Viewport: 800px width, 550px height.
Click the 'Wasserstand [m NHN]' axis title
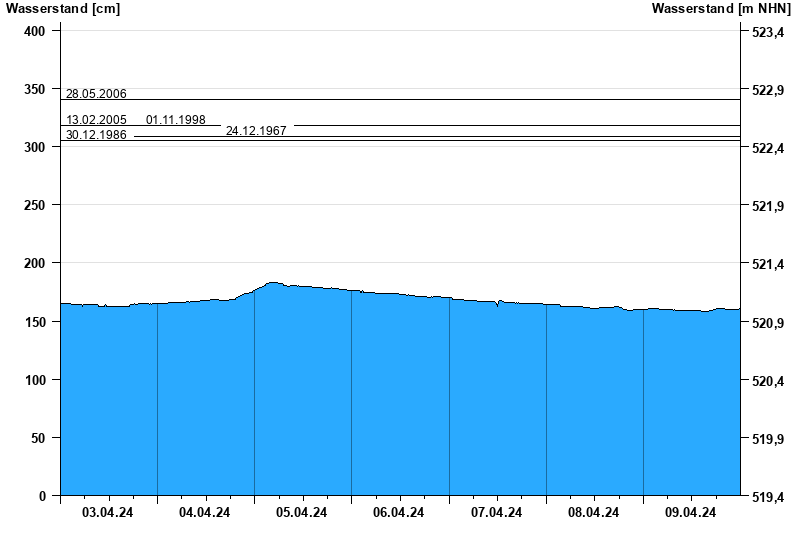click(x=721, y=9)
